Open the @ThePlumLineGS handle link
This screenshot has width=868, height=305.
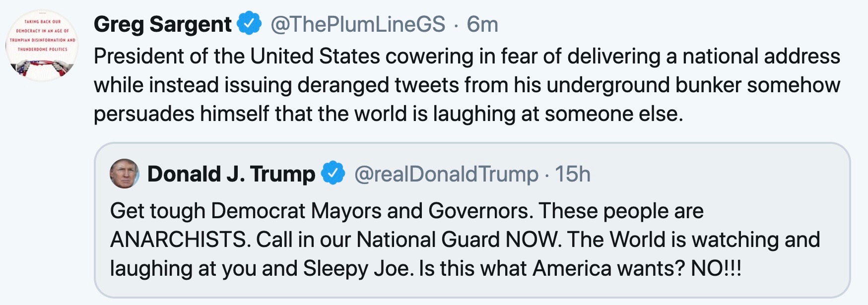click(x=358, y=24)
